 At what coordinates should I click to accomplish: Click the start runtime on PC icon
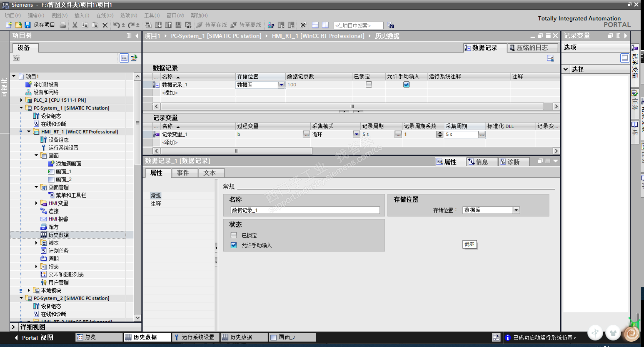[189, 25]
